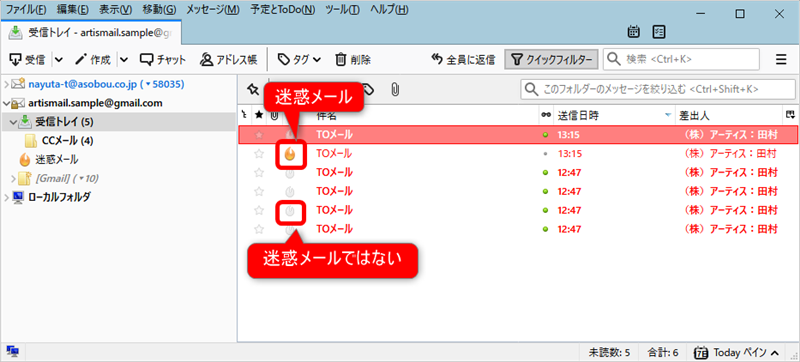Select 受信トレイ mail tab
This screenshot has width=800, height=362.
(91, 32)
